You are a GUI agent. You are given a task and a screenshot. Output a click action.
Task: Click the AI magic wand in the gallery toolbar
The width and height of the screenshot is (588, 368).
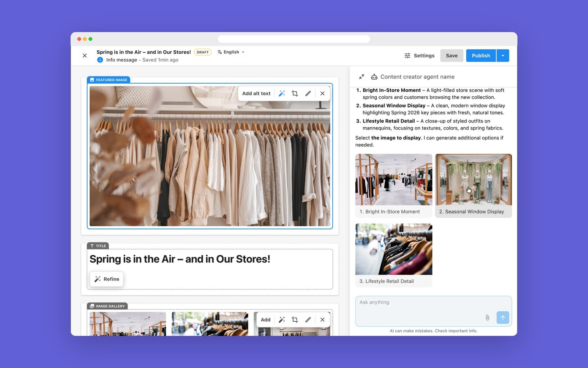(x=282, y=320)
